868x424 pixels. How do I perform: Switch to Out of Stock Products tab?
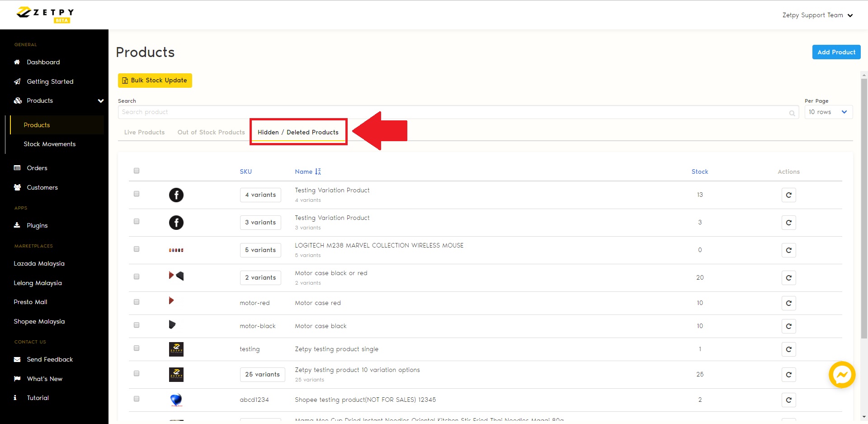pos(211,132)
